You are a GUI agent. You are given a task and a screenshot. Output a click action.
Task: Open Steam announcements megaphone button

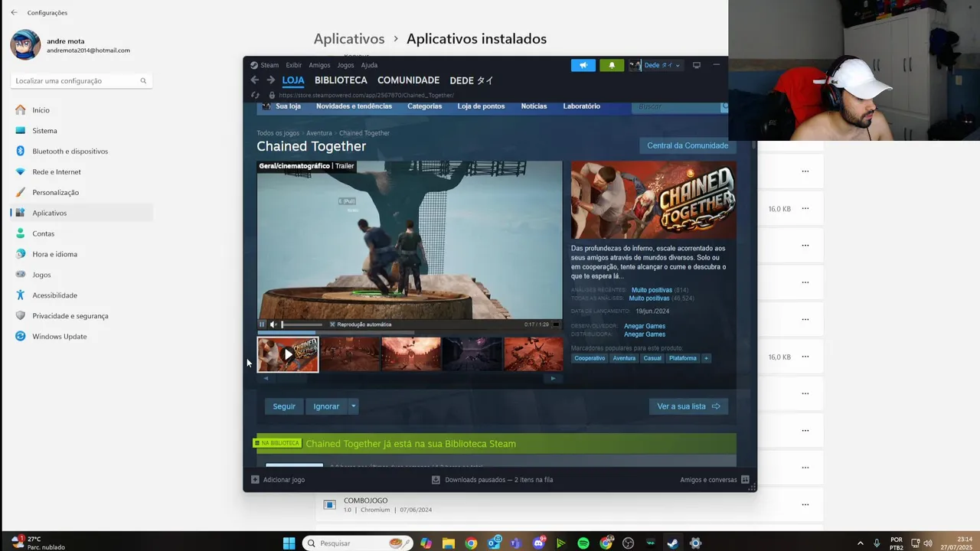(583, 65)
